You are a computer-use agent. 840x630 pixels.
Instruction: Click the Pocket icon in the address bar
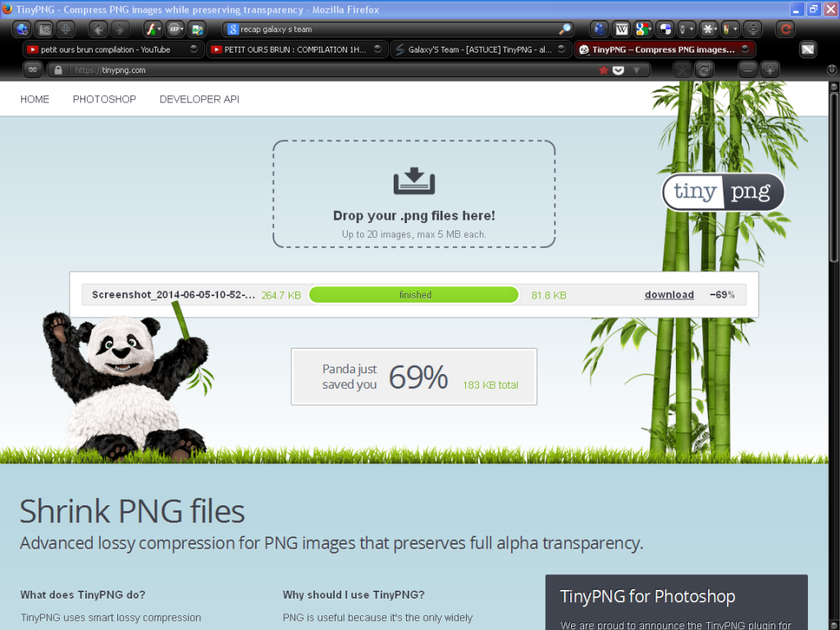coord(619,71)
